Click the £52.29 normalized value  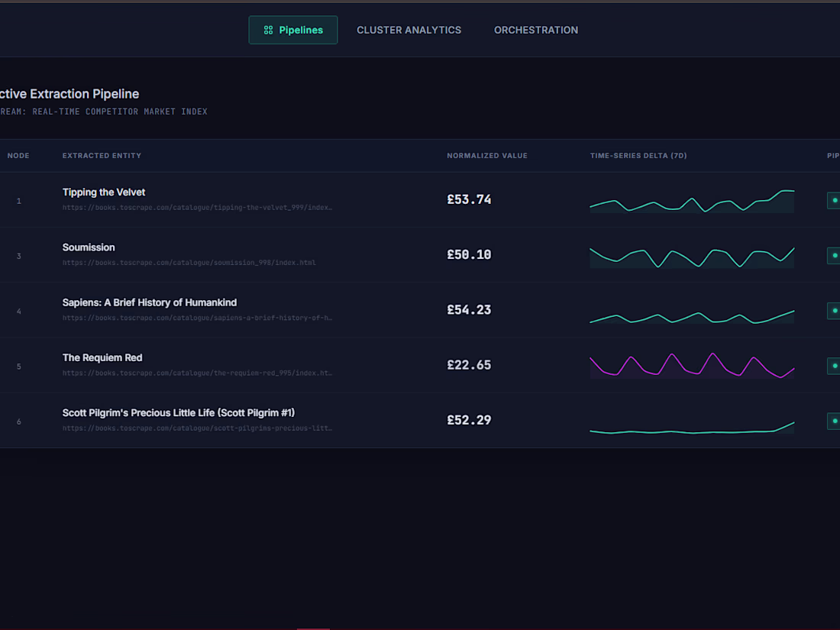pos(470,421)
